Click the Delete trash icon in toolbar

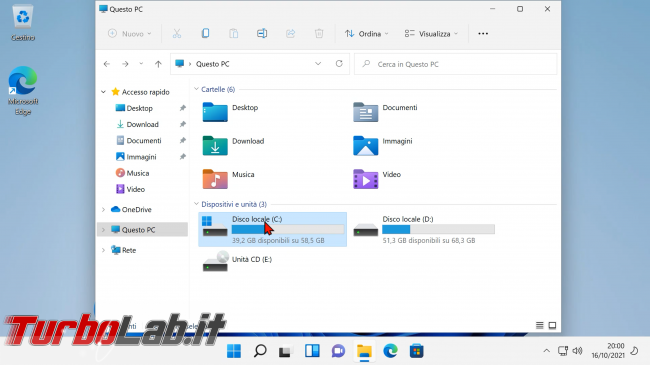click(319, 34)
